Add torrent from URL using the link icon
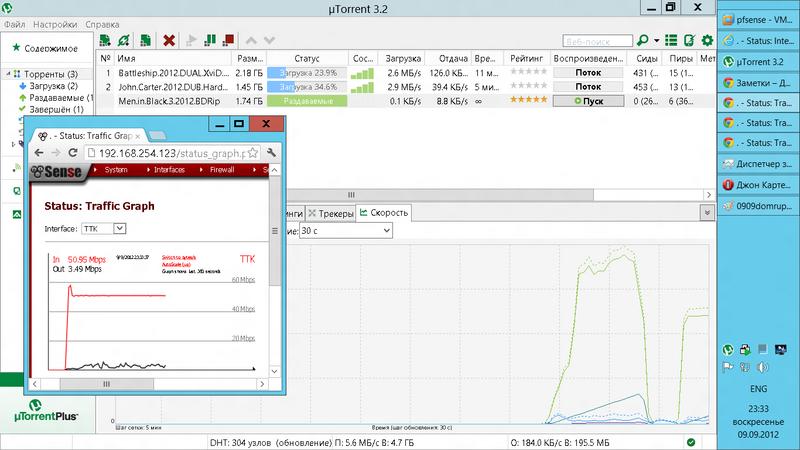This screenshot has height=450, width=800. [123, 40]
